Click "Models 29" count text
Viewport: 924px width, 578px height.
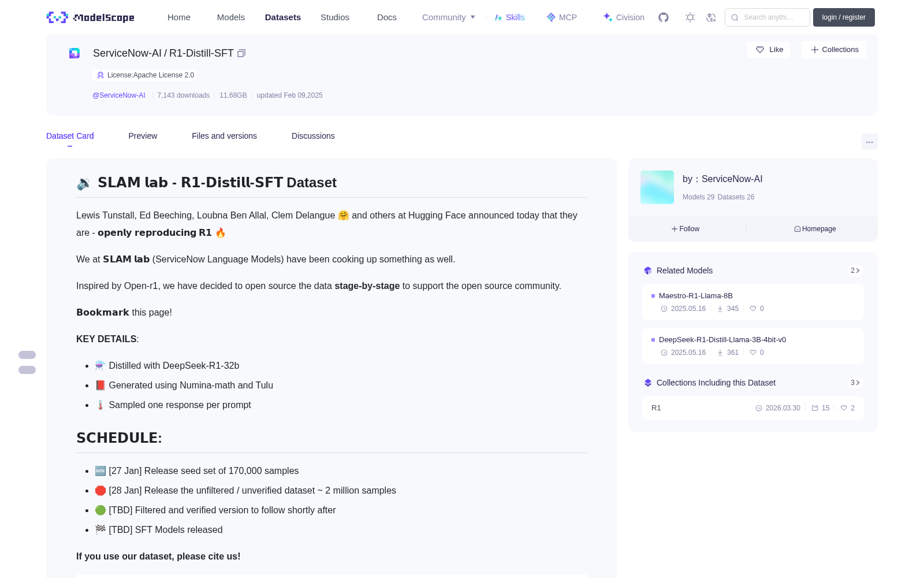tap(698, 197)
